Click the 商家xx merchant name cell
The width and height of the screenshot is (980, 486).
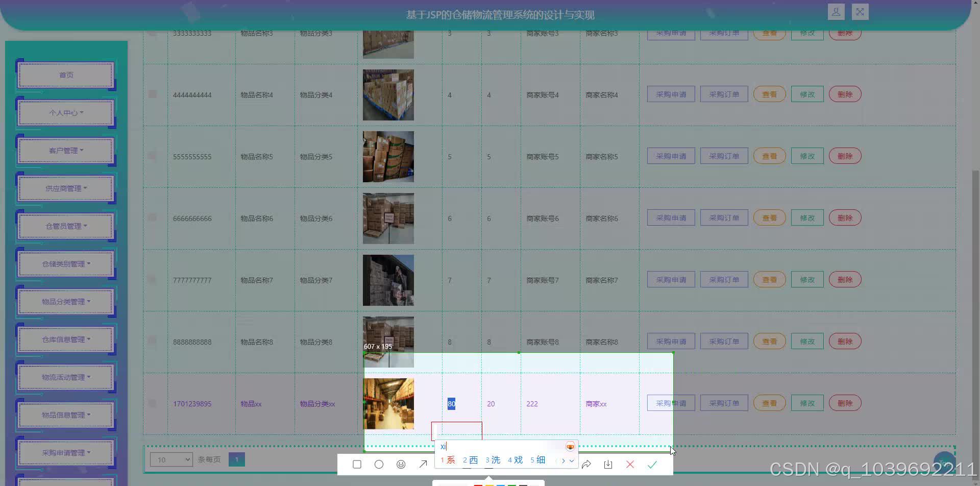point(596,404)
